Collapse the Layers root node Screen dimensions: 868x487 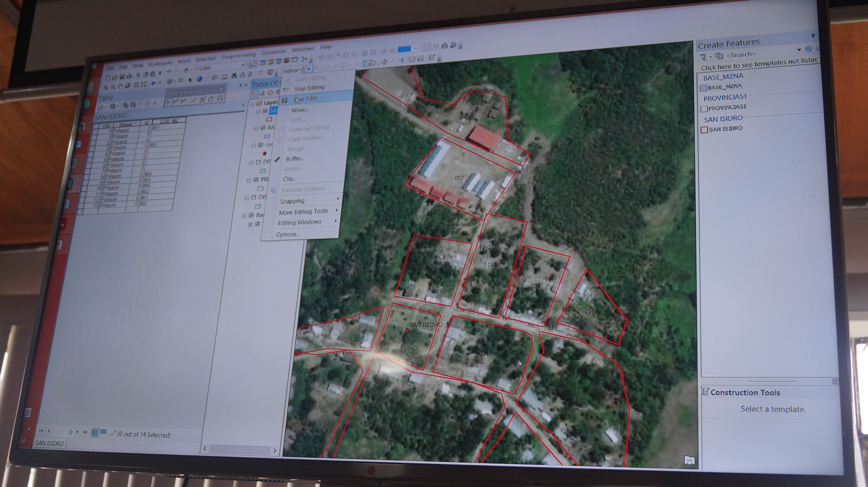click(x=252, y=104)
